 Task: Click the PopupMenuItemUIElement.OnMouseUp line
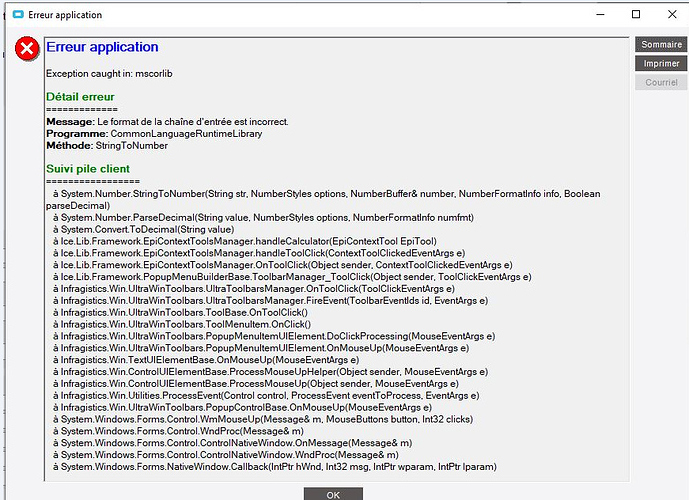[x=261, y=348]
